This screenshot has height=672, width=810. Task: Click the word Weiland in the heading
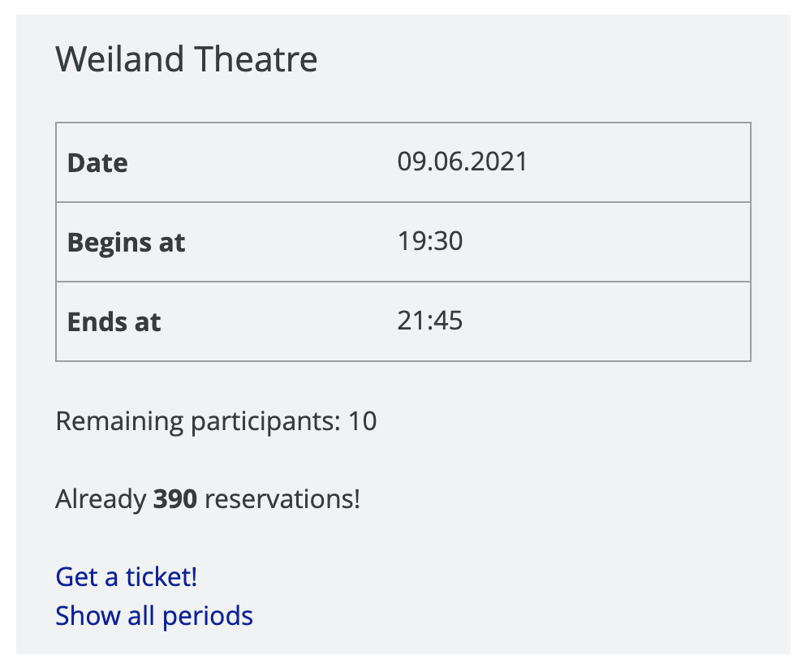click(114, 59)
